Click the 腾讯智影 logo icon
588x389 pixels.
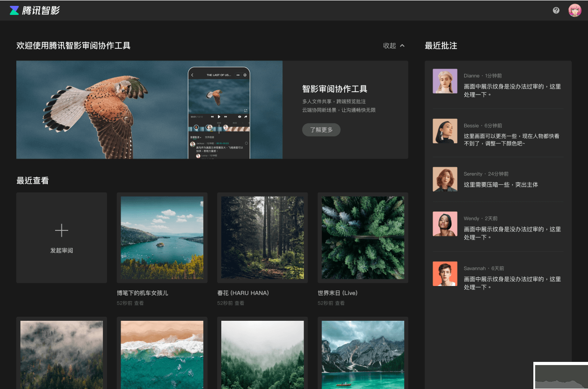coord(14,10)
